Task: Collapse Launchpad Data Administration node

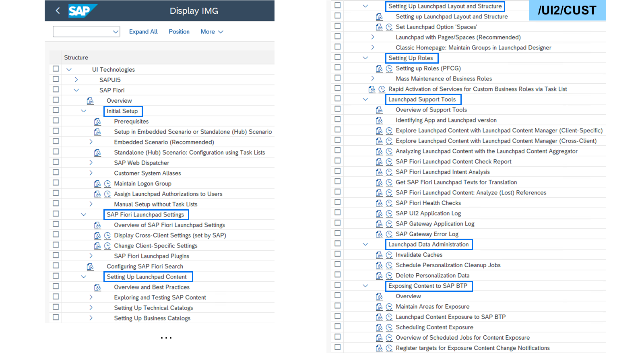Action: coord(365,244)
